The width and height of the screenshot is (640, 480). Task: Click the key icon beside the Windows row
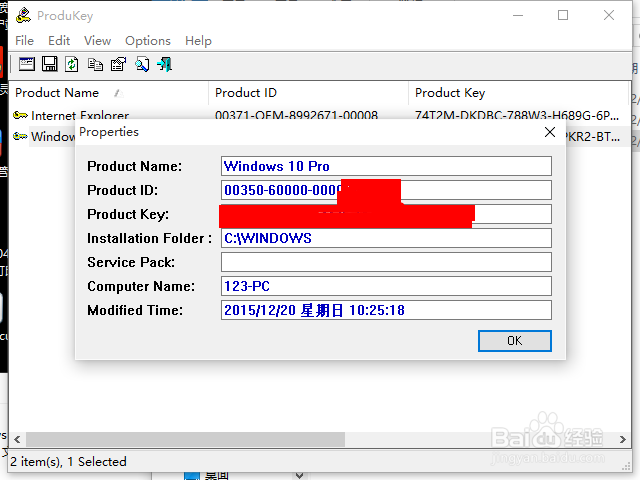pos(20,136)
